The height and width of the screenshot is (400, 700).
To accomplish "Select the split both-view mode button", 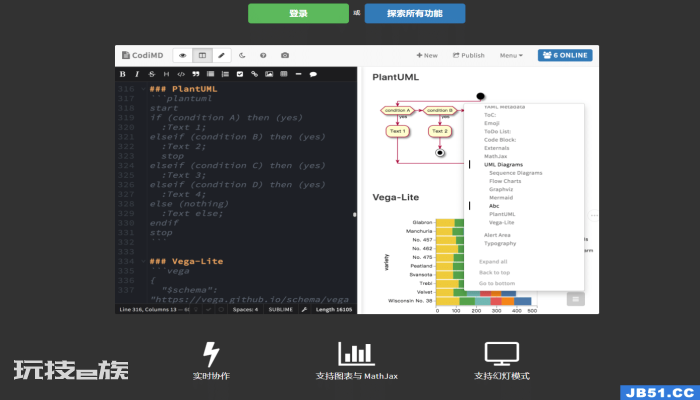I will 202,55.
